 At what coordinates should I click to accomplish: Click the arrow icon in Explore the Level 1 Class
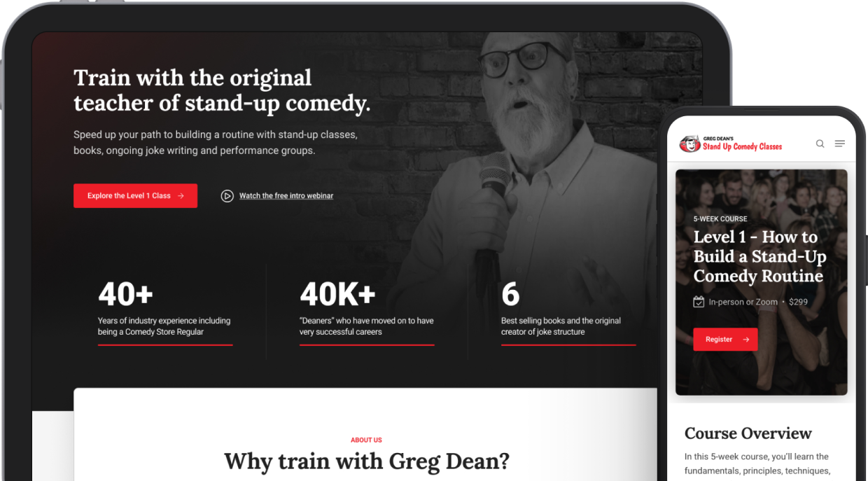181,196
